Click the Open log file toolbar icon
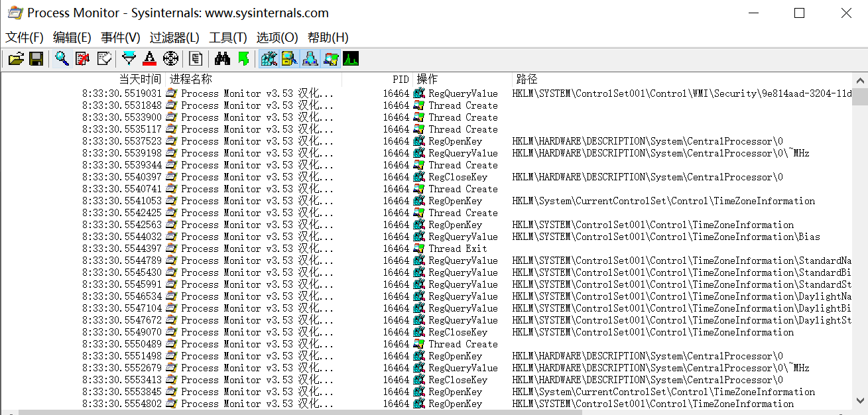Screen dimensions: 868x415 point(16,59)
